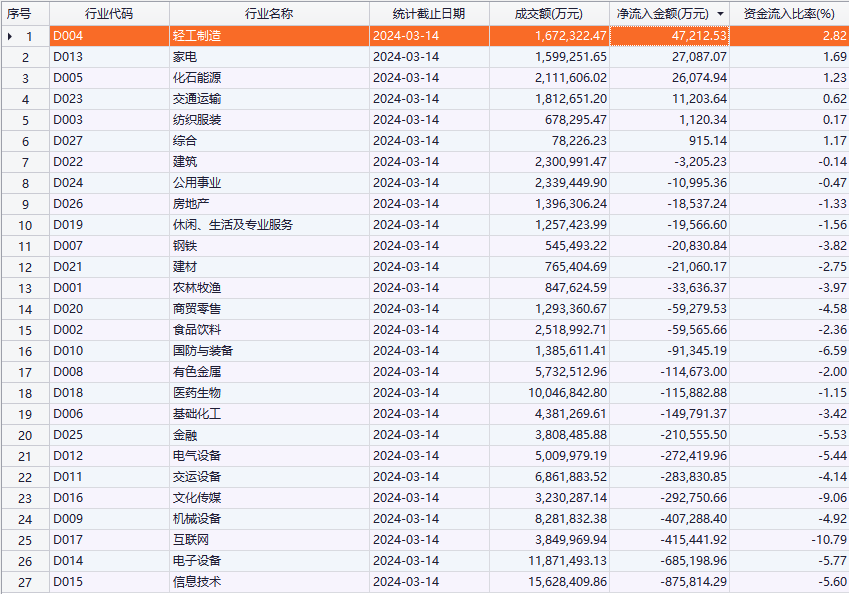Viewport: 849px width, 594px height.
Task: Select the 医药生物 industry cell
Action: coord(196,393)
